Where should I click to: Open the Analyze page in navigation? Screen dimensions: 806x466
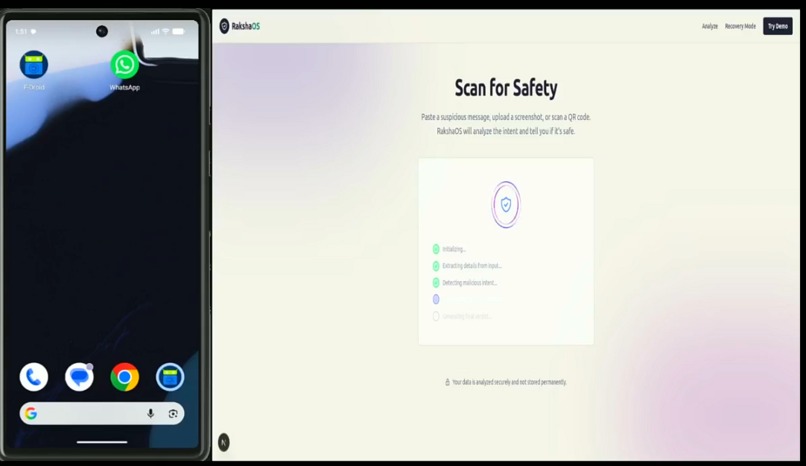pos(709,26)
